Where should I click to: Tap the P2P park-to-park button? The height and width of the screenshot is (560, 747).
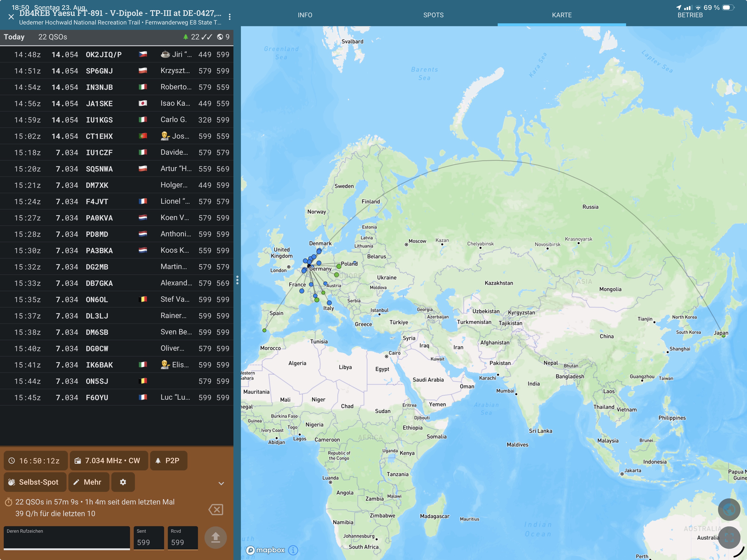click(169, 461)
